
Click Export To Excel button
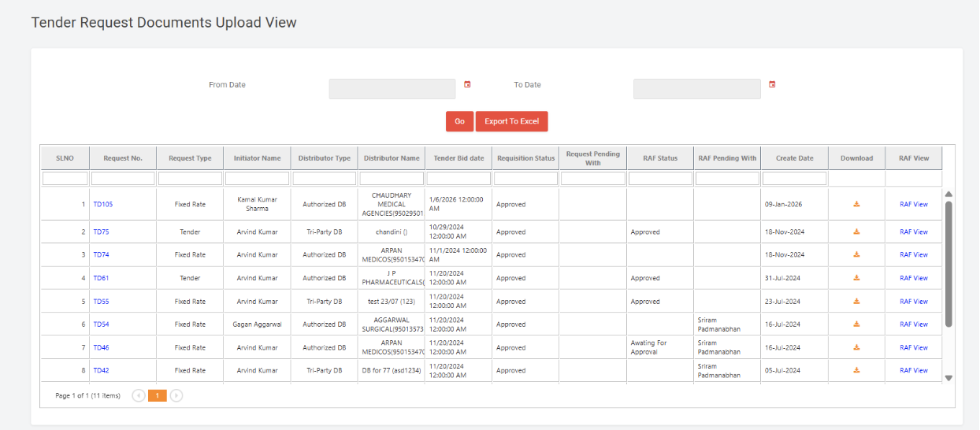511,121
